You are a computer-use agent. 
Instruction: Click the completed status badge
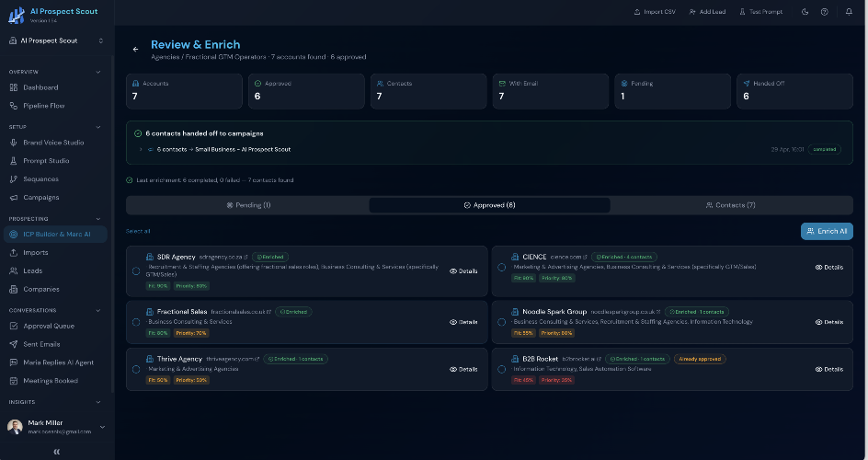coord(824,149)
